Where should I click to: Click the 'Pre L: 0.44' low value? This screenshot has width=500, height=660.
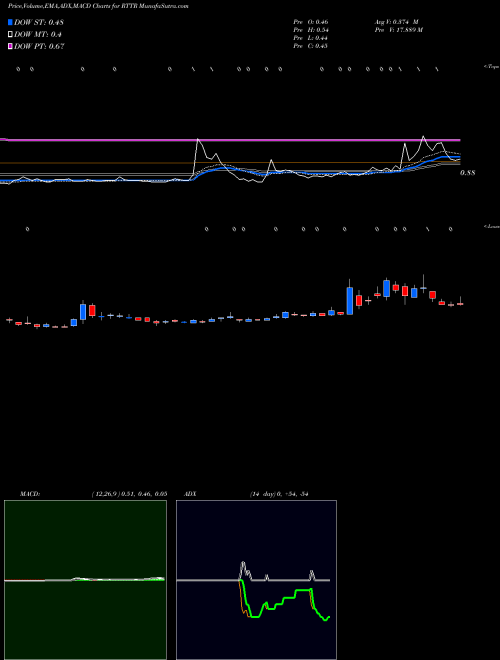point(311,38)
